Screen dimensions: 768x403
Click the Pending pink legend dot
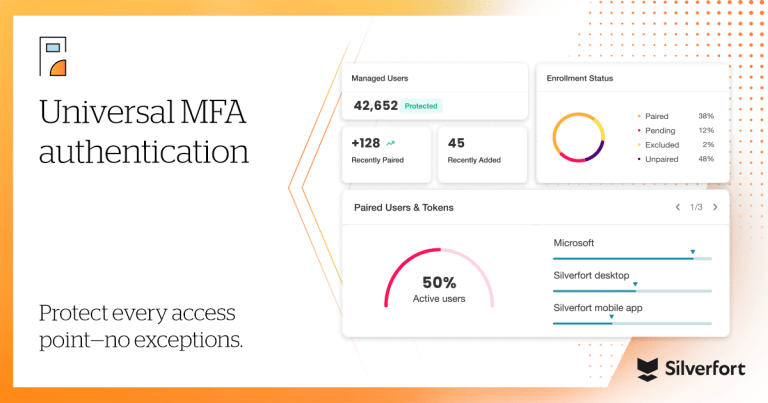pyautogui.click(x=639, y=131)
